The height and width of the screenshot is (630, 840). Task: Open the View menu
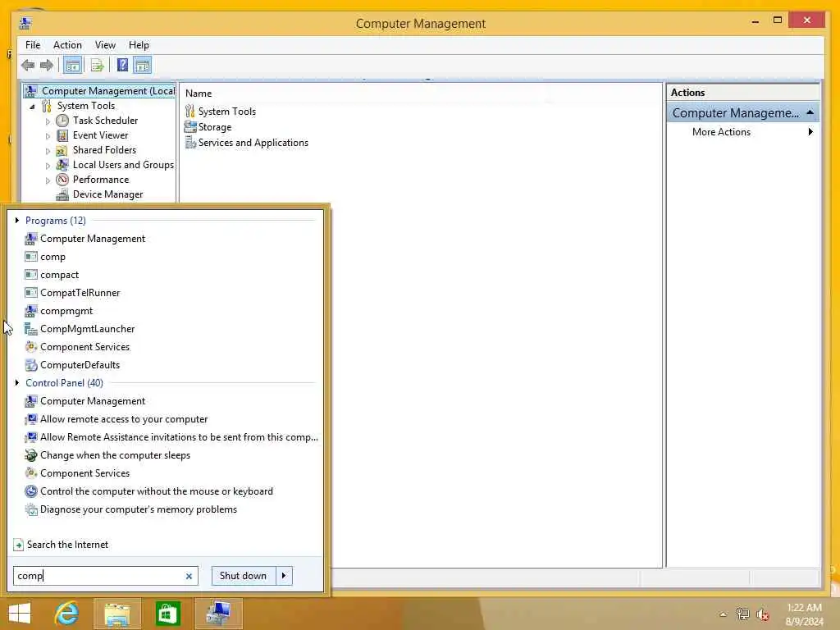pyautogui.click(x=105, y=45)
